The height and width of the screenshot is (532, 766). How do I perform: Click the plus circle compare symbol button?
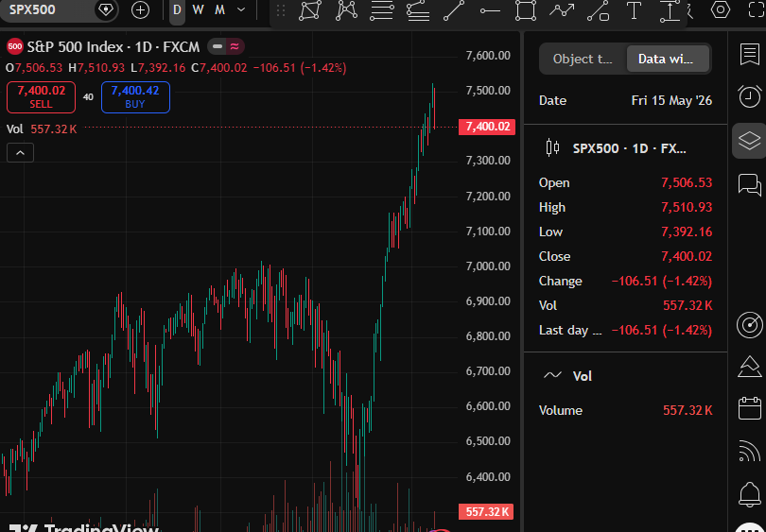(x=140, y=9)
